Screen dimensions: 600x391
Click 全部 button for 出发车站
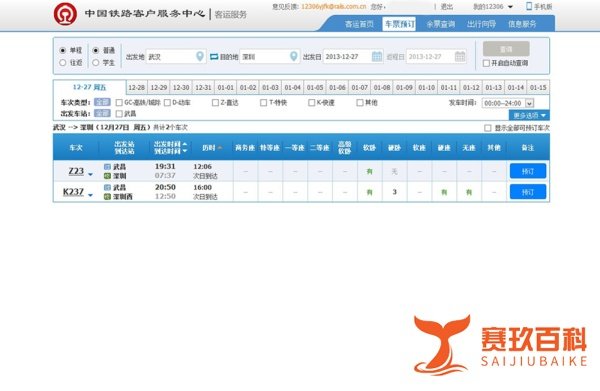click(x=102, y=113)
